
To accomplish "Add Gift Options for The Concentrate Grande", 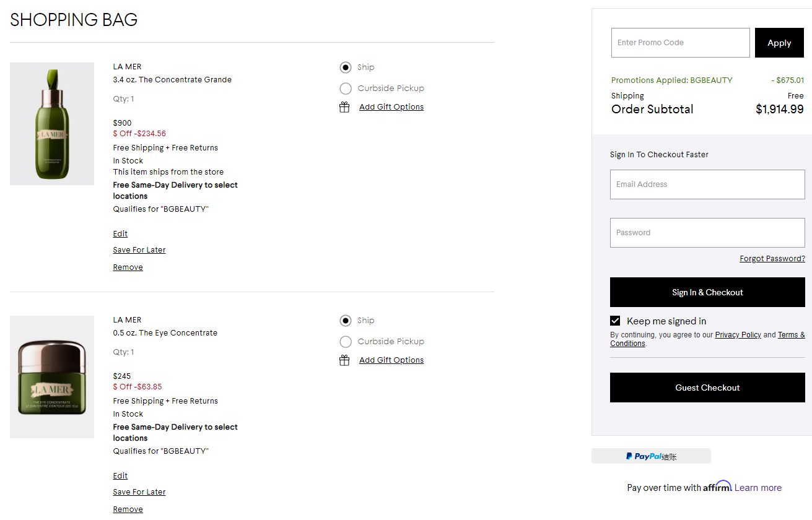I will (391, 107).
